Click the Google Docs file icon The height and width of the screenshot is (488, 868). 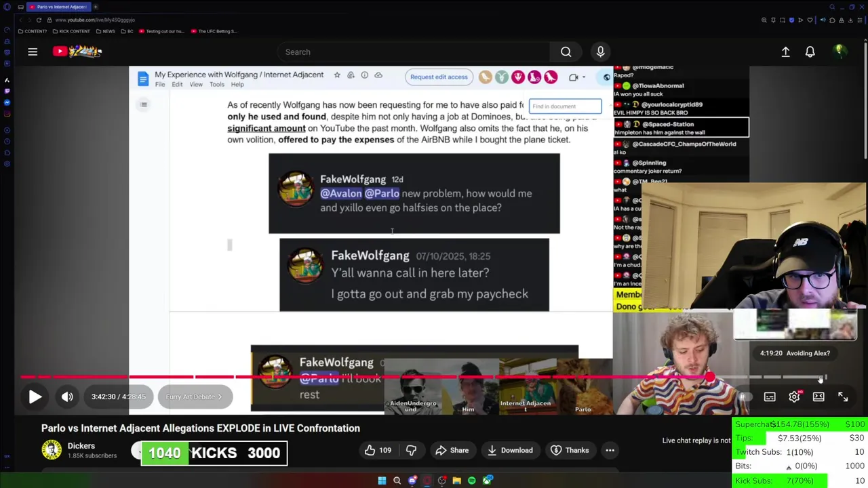tap(143, 79)
